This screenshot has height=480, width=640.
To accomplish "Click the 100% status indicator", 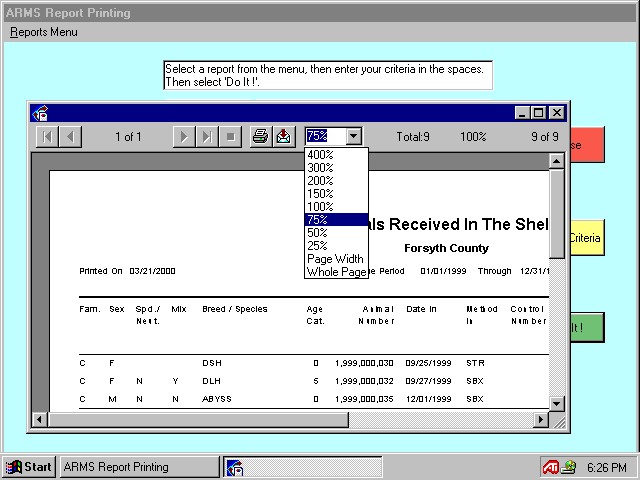I will point(473,136).
